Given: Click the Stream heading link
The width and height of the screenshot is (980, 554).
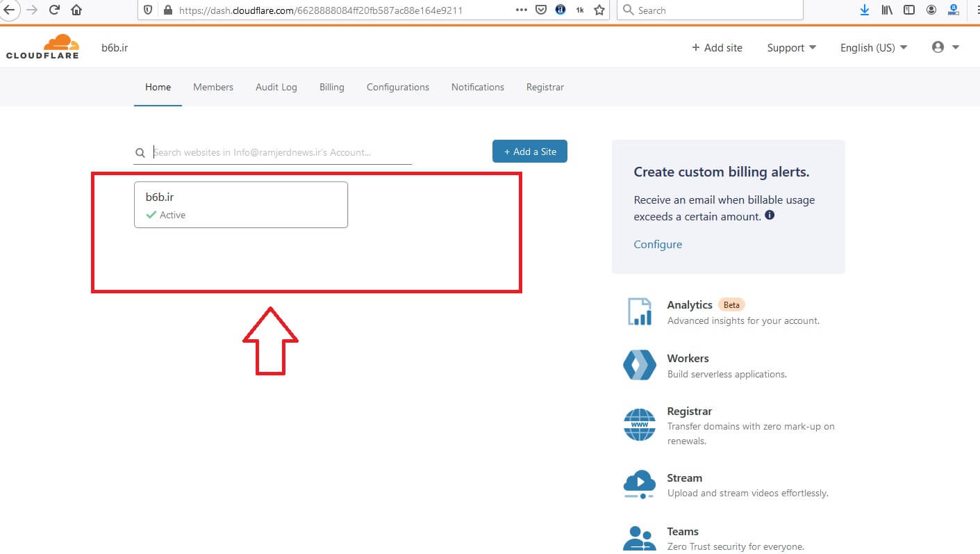Looking at the screenshot, I should click(x=685, y=478).
